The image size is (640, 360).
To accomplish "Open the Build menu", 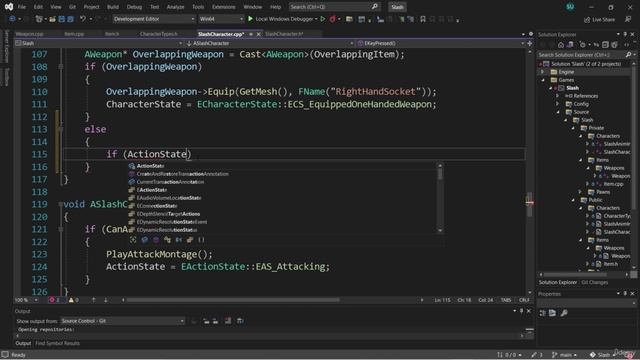I will coord(113,7).
